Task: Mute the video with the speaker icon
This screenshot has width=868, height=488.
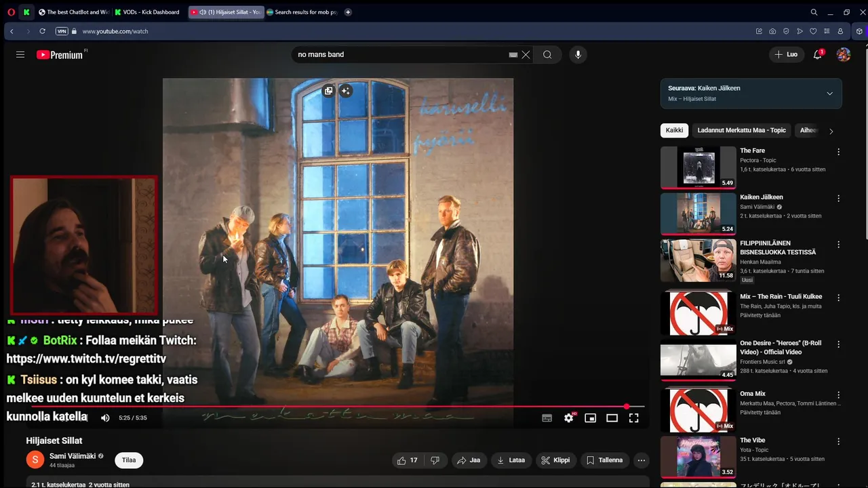Action: (105, 418)
